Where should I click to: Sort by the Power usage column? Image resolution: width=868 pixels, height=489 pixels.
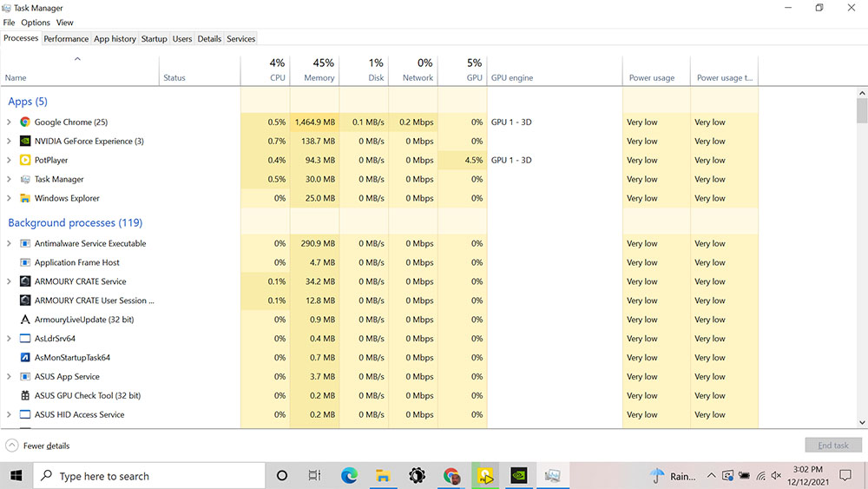(x=656, y=70)
